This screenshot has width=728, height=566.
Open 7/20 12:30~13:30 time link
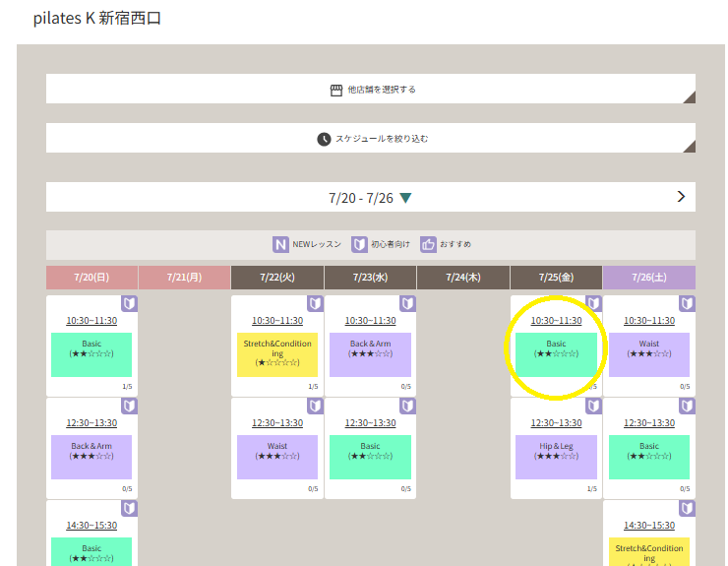(x=91, y=423)
